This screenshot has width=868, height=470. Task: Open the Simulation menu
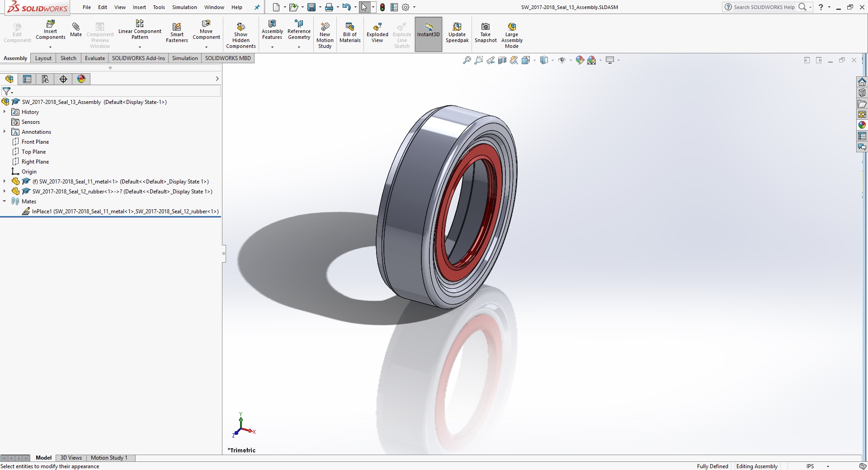click(x=184, y=7)
